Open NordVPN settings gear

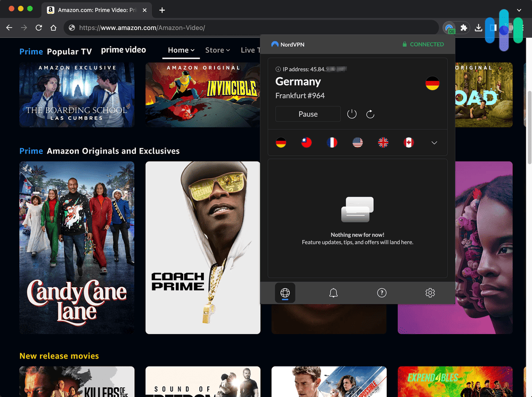(x=430, y=293)
